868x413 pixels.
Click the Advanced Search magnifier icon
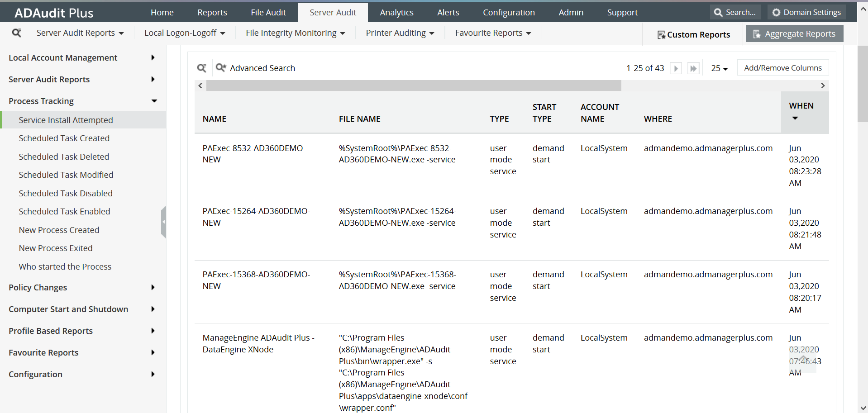coord(220,67)
